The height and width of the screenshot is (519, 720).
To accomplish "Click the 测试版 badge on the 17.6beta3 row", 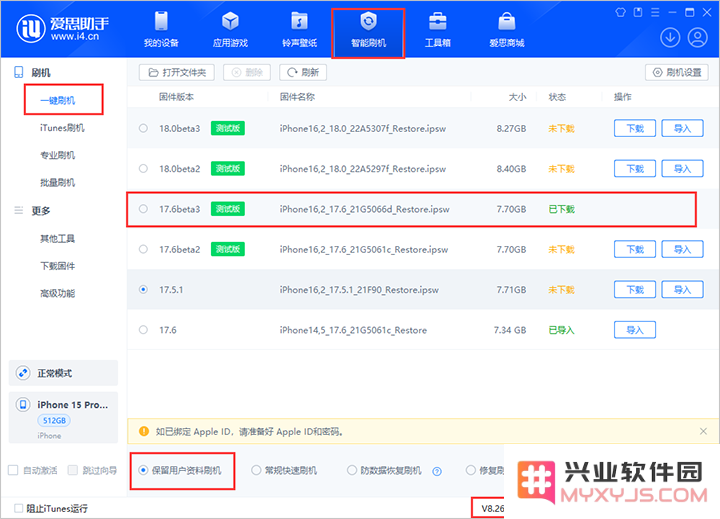I will 228,209.
